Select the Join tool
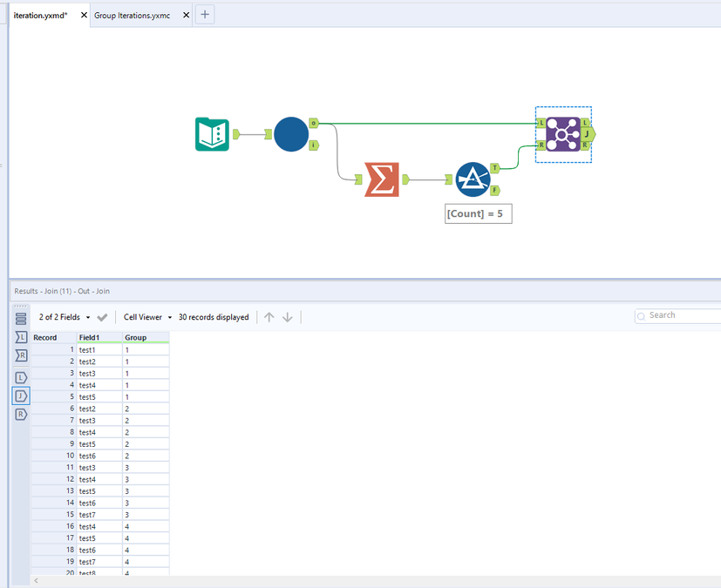Image resolution: width=721 pixels, height=588 pixels. [563, 134]
